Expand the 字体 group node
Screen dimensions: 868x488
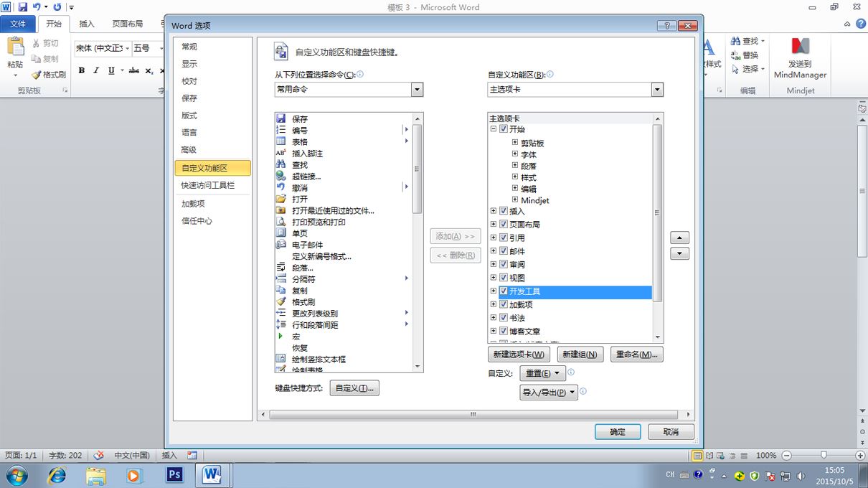click(515, 154)
